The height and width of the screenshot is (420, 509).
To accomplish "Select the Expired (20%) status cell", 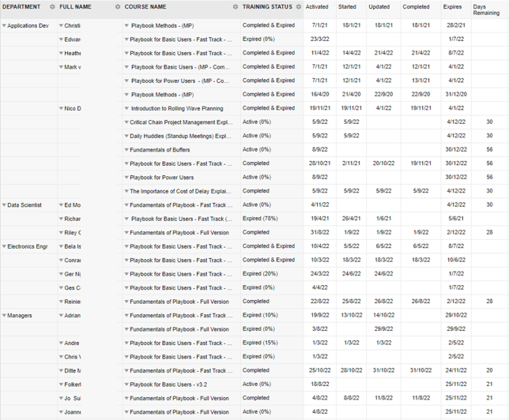I will click(x=260, y=274).
